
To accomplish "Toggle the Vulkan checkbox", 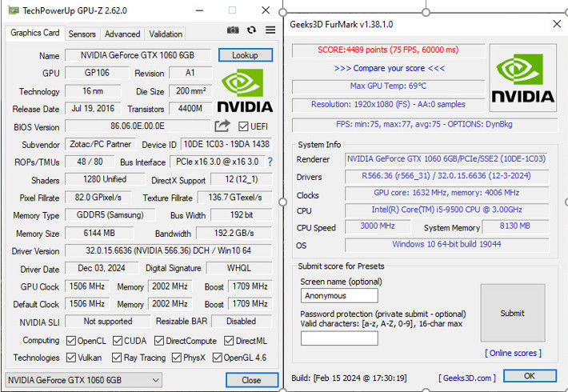I will (71, 358).
